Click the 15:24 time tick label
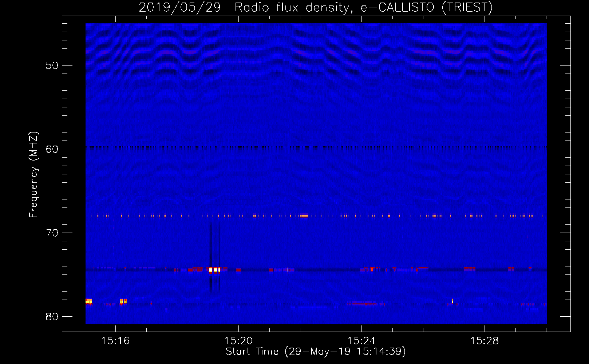Image resolution: width=589 pixels, height=364 pixels. pyautogui.click(x=361, y=341)
